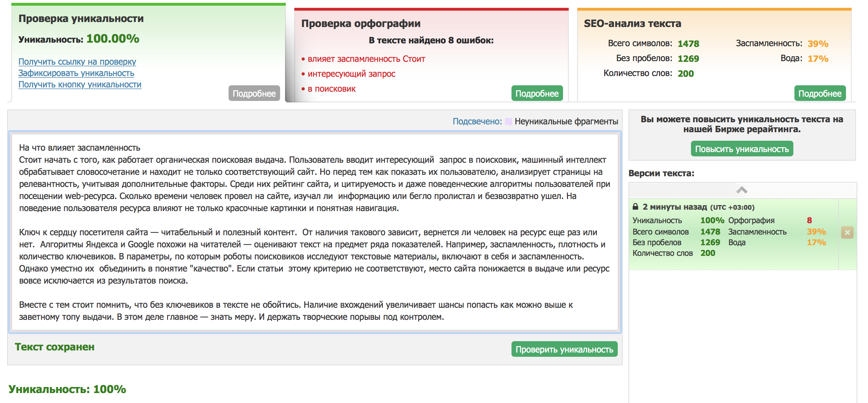Click inside the main text editing area
The image size is (868, 403).
(315, 232)
